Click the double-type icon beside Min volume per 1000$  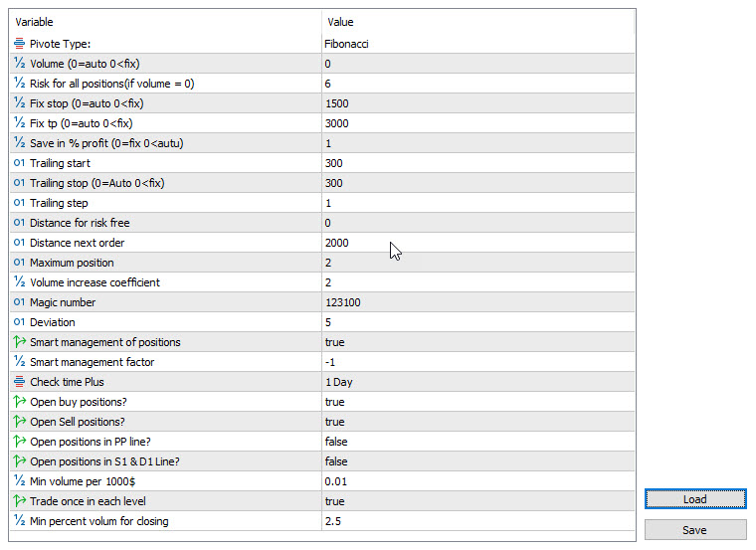tap(20, 481)
